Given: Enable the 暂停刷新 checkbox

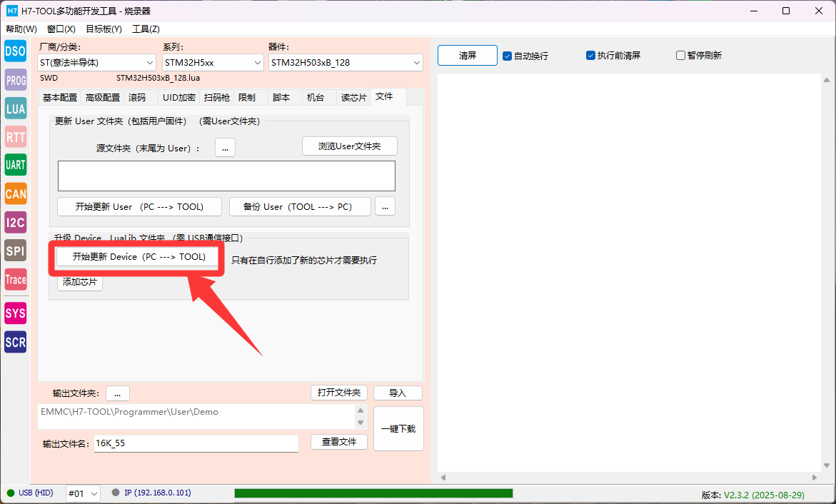Looking at the screenshot, I should pyautogui.click(x=699, y=56).
